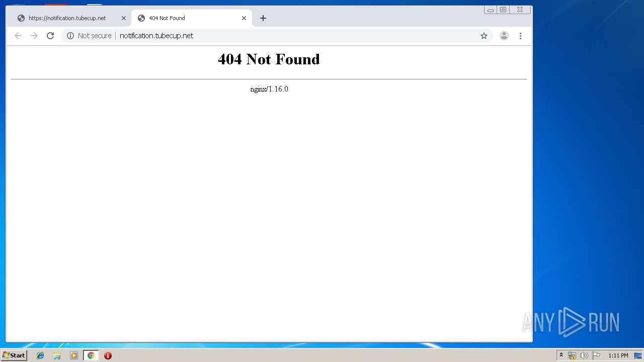This screenshot has height=362, width=644.
Task: Open the red Opera icon in taskbar
Action: click(108, 355)
